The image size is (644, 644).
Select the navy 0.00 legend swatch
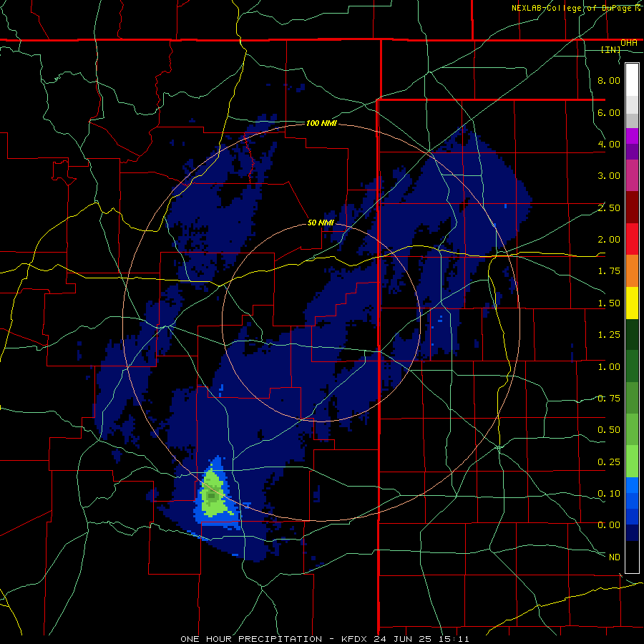click(632, 533)
